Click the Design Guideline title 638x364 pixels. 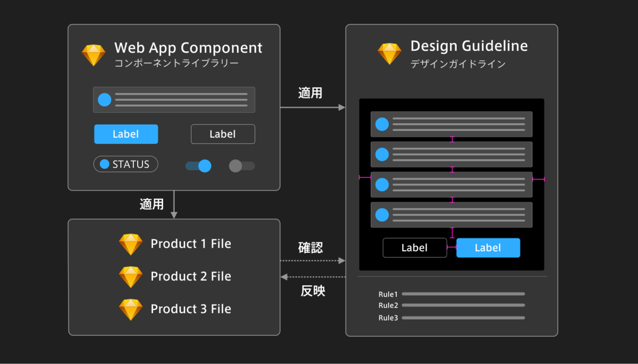click(469, 46)
